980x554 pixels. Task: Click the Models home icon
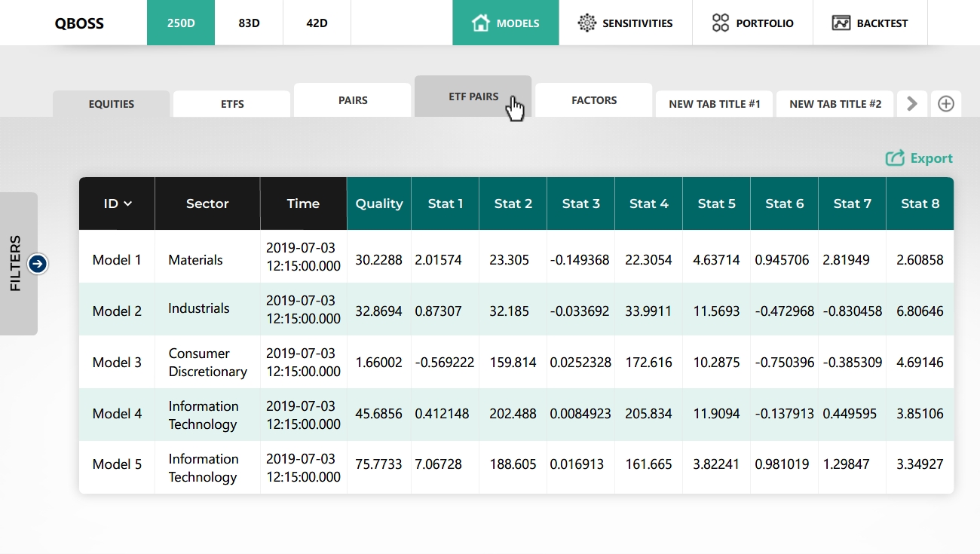tap(480, 23)
